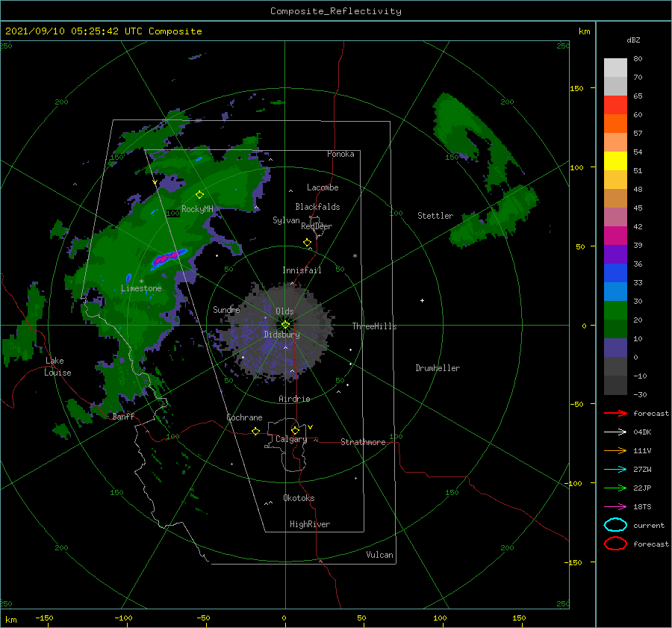
Task: Click the yellow diamond marker beside RockyMH
Action: point(199,195)
